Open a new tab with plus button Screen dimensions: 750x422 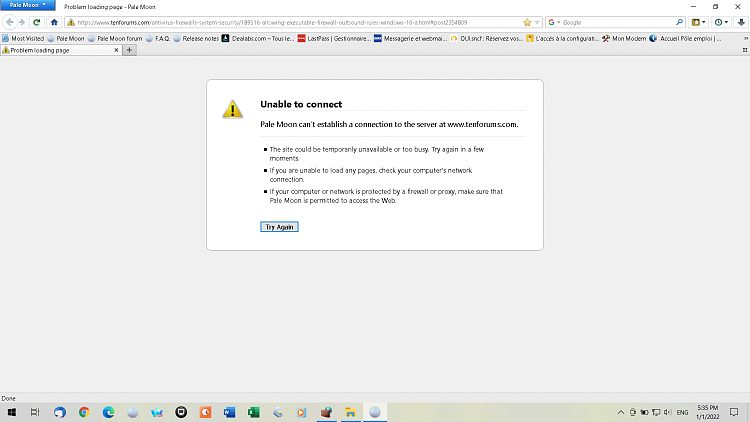click(129, 50)
